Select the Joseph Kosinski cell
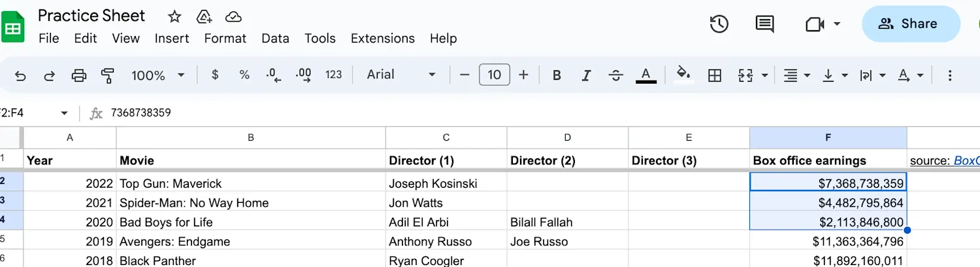This screenshot has height=267, width=980. pos(446,183)
